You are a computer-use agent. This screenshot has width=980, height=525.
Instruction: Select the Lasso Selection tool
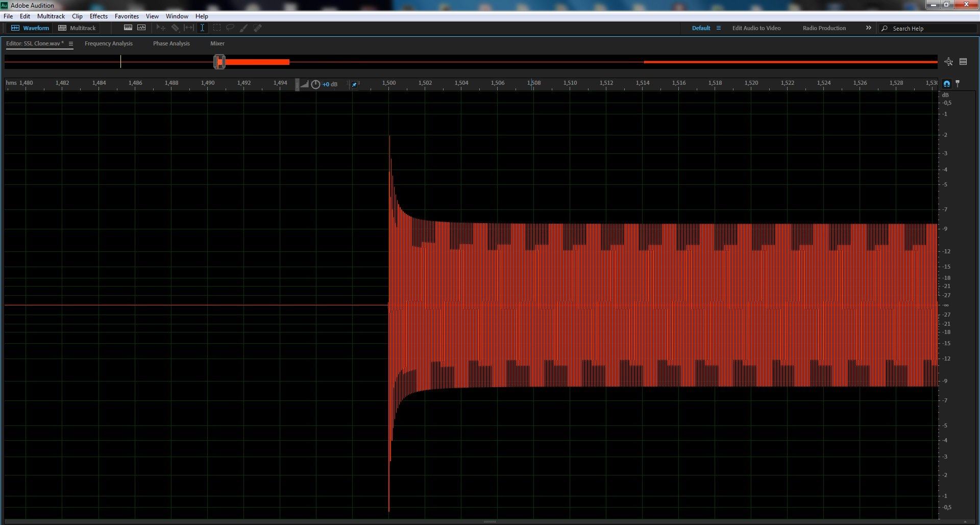click(230, 28)
